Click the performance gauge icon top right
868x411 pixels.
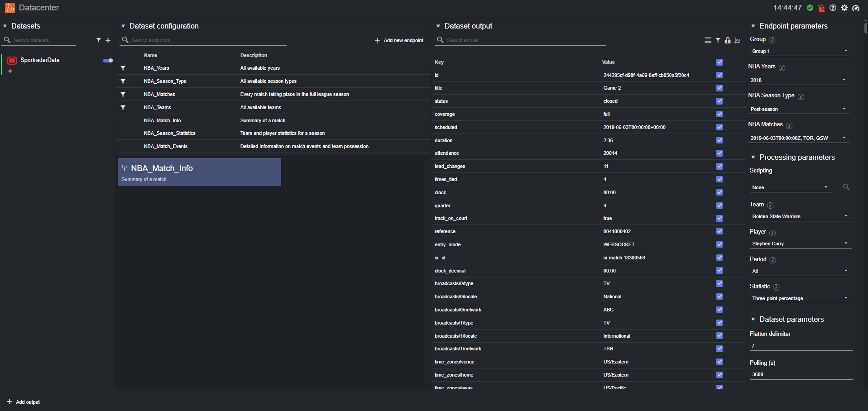pos(856,8)
